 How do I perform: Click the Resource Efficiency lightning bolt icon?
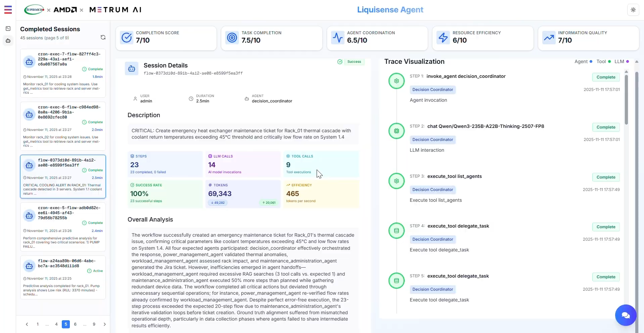click(x=443, y=37)
